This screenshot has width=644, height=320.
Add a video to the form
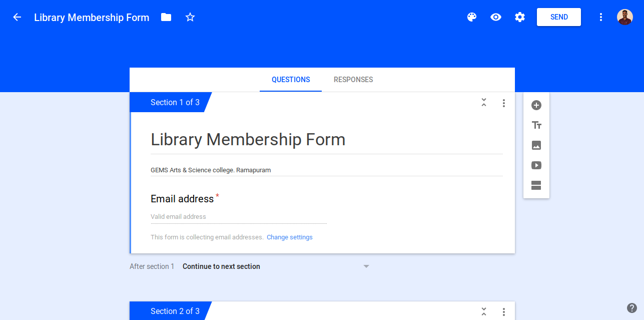(x=536, y=165)
